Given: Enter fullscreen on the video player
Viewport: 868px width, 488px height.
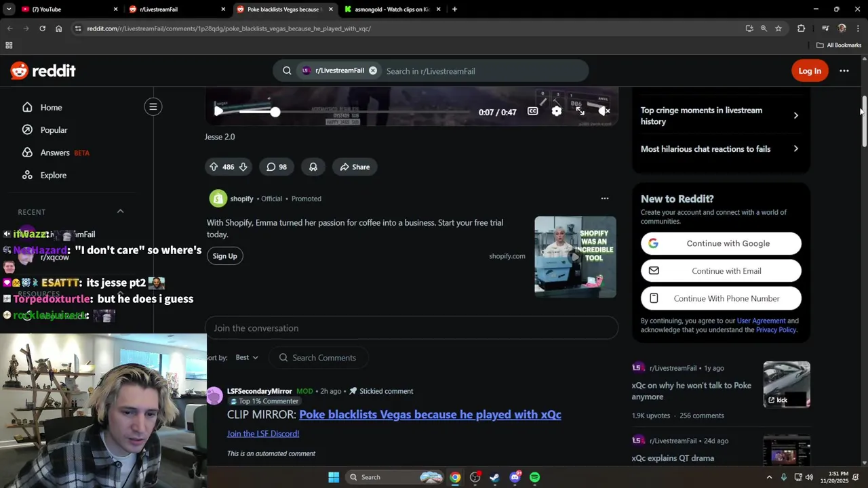Looking at the screenshot, I should click(580, 112).
